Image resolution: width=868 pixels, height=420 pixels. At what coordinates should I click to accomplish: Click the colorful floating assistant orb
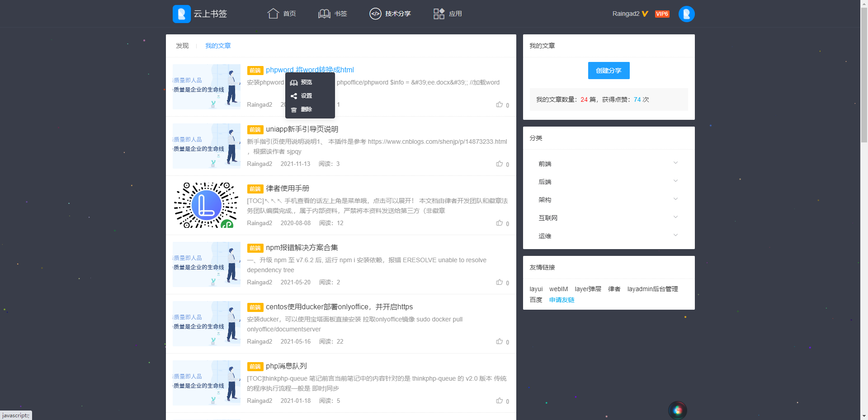click(x=677, y=411)
